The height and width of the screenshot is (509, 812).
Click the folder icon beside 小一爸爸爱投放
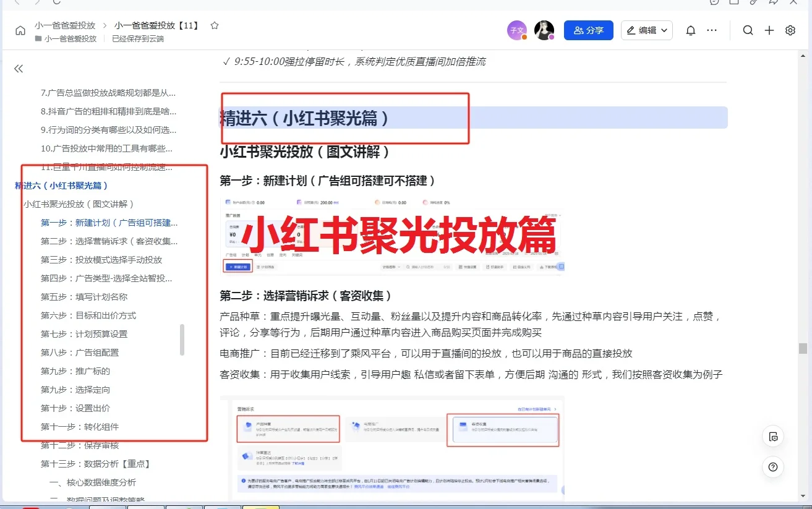[x=38, y=38]
